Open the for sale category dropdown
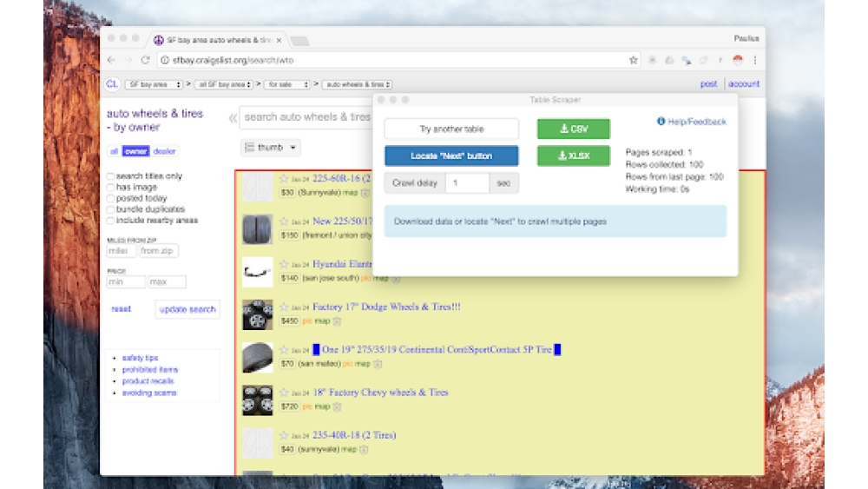Screen dimensions: 868x489 [x=286, y=84]
